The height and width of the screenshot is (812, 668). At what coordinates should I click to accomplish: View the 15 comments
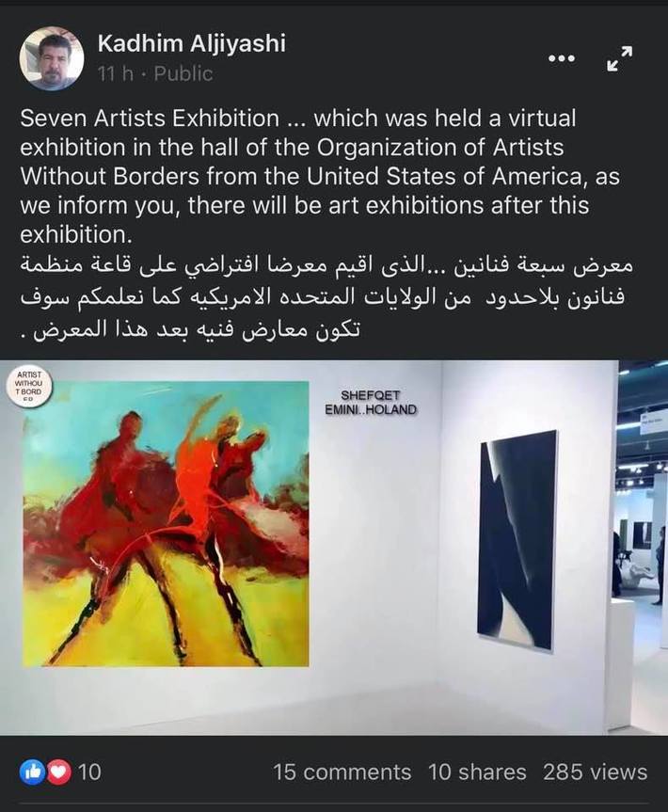coord(342,772)
